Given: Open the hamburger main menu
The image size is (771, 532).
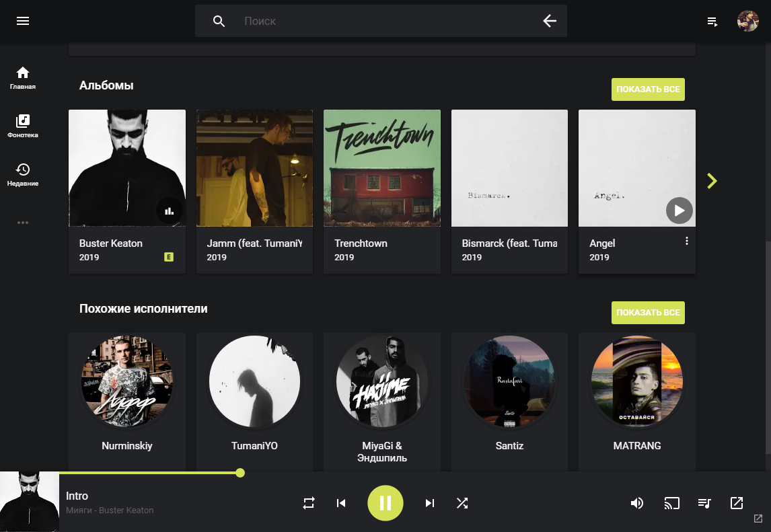Looking at the screenshot, I should coord(23,21).
